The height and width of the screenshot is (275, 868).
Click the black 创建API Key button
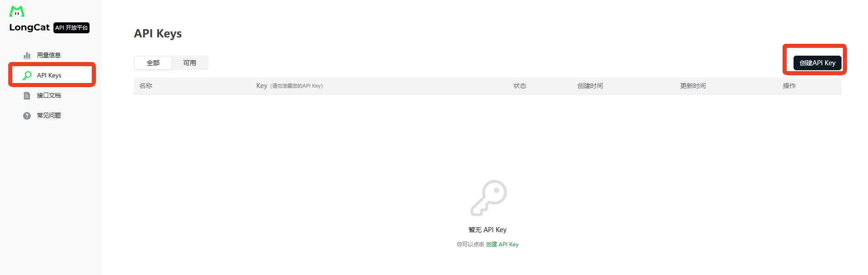(817, 63)
